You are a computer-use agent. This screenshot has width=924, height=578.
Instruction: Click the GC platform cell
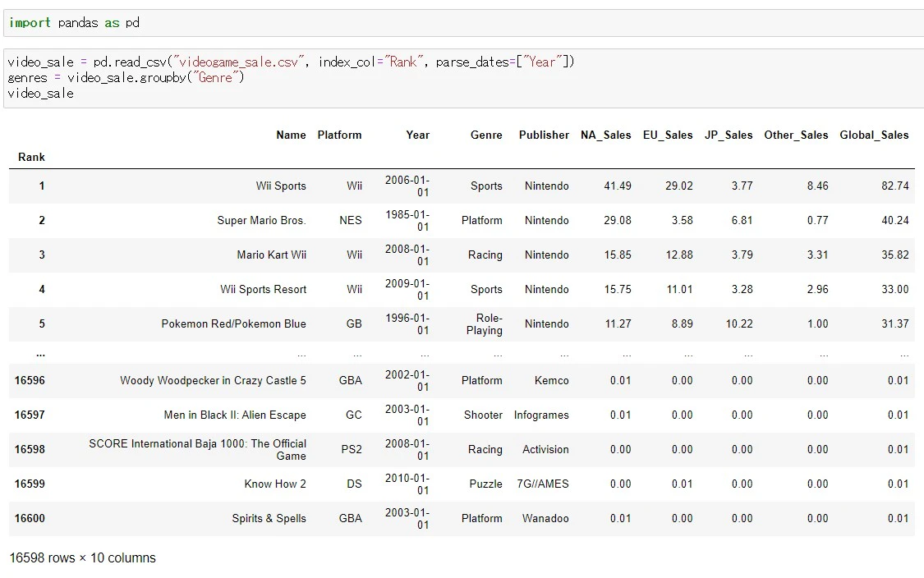click(x=354, y=415)
